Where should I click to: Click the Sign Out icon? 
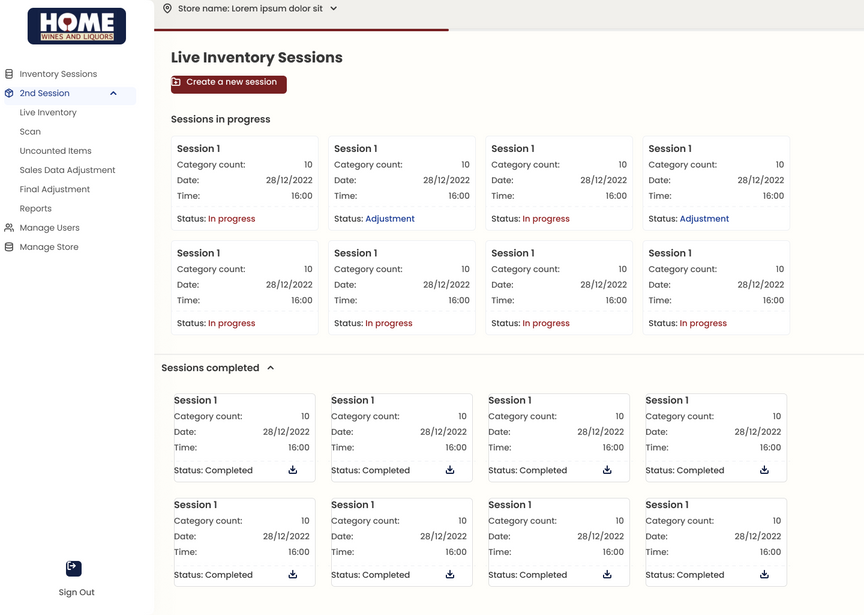tap(73, 568)
